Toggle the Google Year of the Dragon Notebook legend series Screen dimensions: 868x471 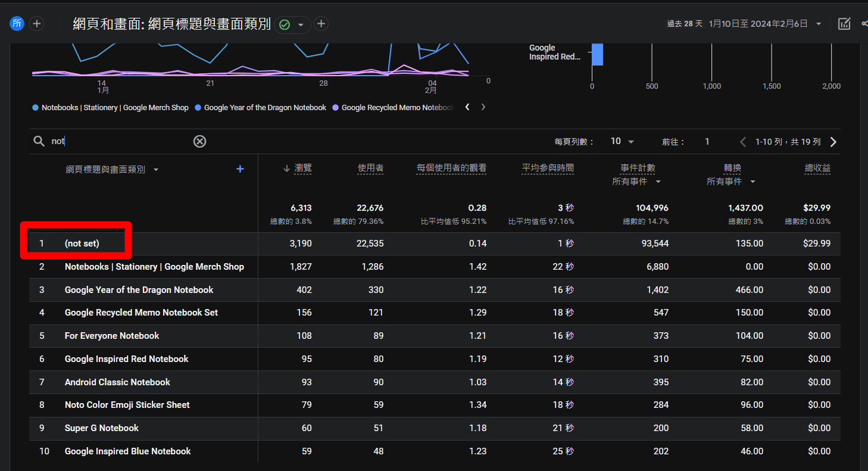pyautogui.click(x=261, y=108)
